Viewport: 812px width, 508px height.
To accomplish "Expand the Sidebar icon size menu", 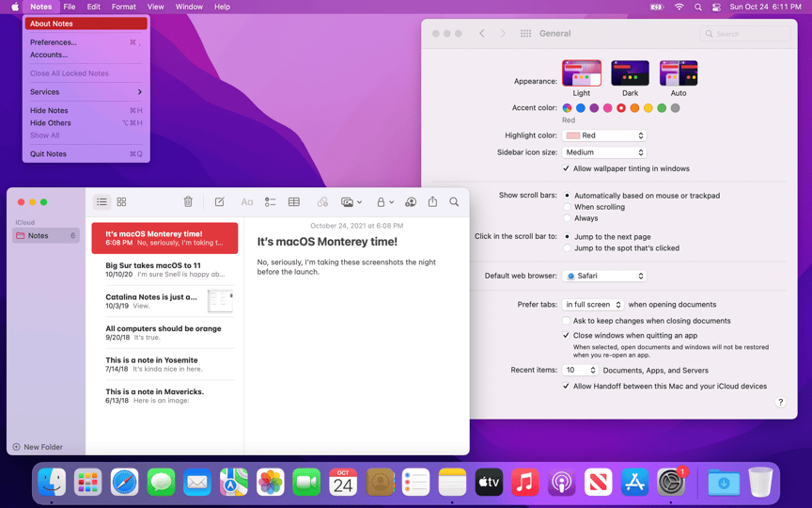I will 604,152.
